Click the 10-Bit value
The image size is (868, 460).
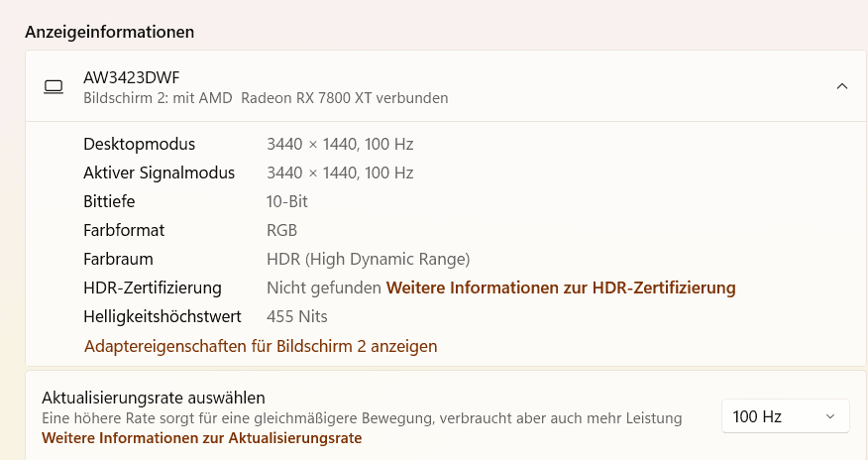[x=287, y=201]
